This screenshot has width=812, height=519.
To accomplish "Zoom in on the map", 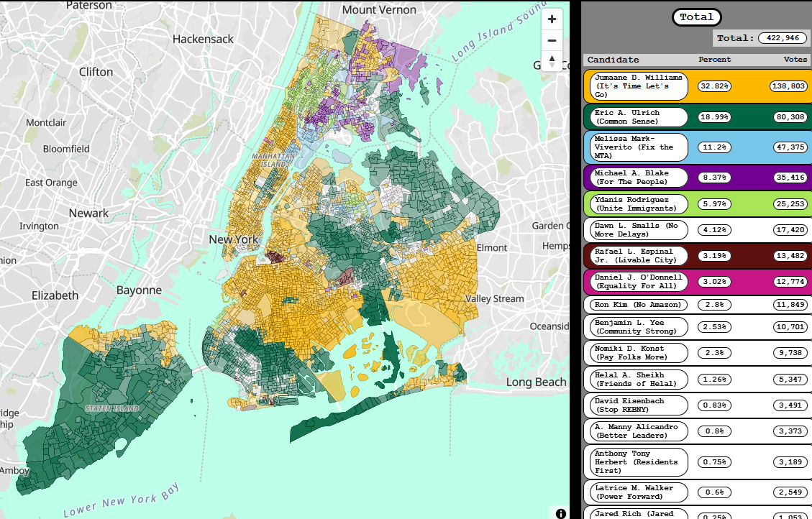I will pyautogui.click(x=552, y=19).
